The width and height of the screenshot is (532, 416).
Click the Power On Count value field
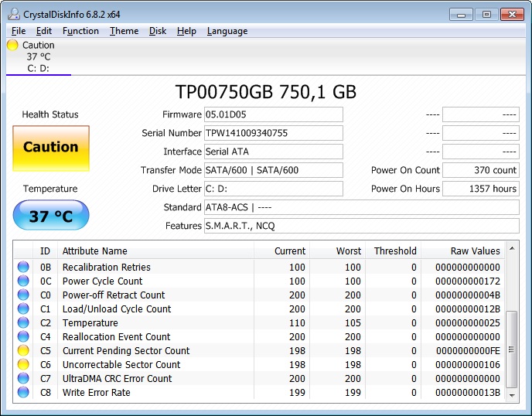click(481, 170)
